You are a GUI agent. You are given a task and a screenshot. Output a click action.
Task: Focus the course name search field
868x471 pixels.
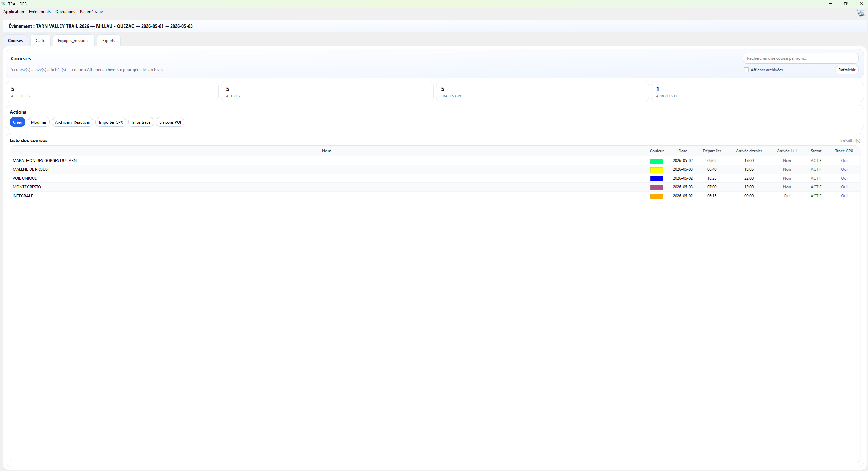(800, 58)
